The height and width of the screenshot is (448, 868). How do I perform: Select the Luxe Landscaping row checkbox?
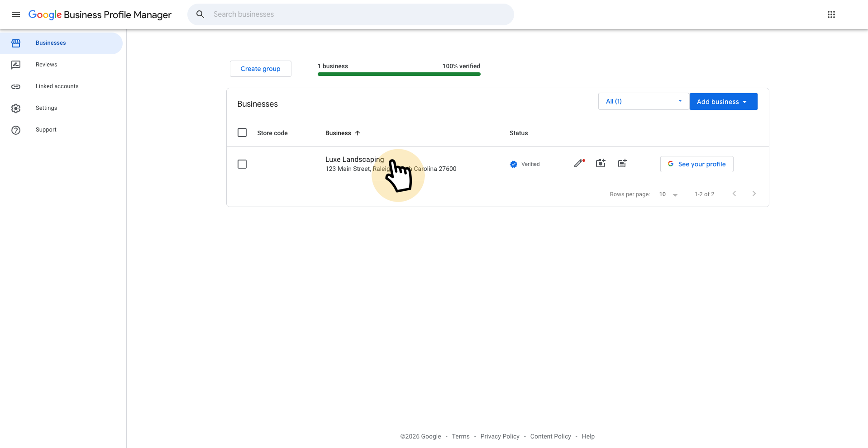(242, 164)
